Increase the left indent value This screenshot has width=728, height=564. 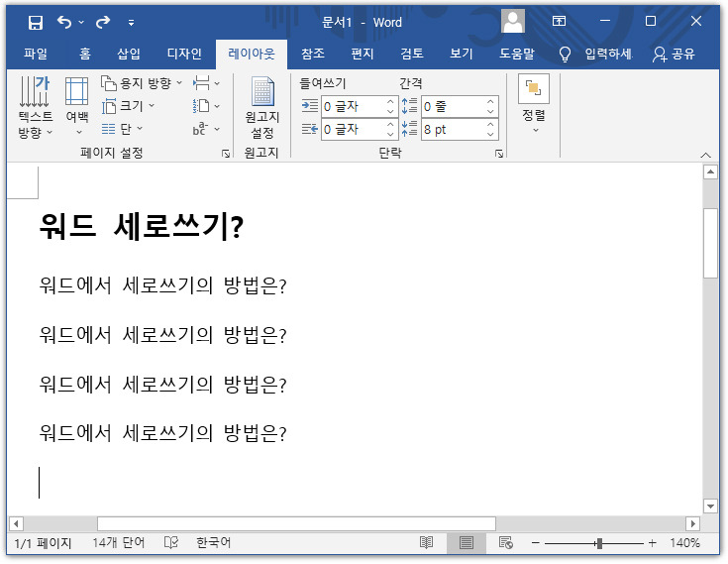[390, 101]
